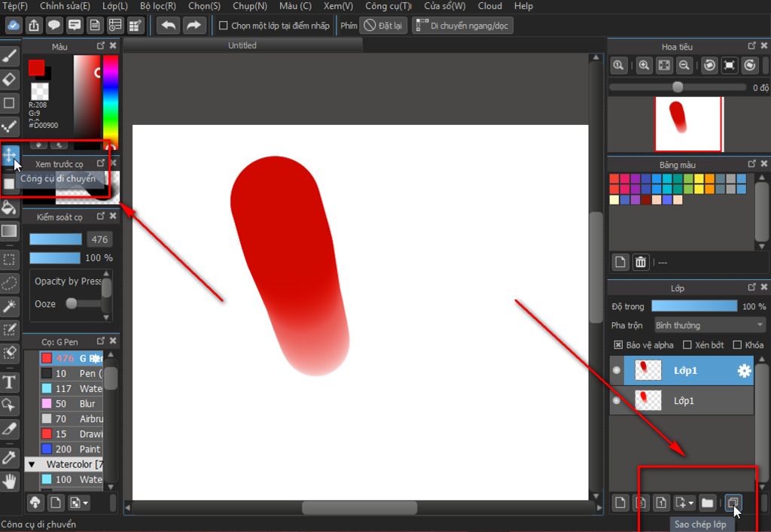Click the cloud sync icon in top toolbar
The width and height of the screenshot is (771, 532).
click(x=14, y=26)
